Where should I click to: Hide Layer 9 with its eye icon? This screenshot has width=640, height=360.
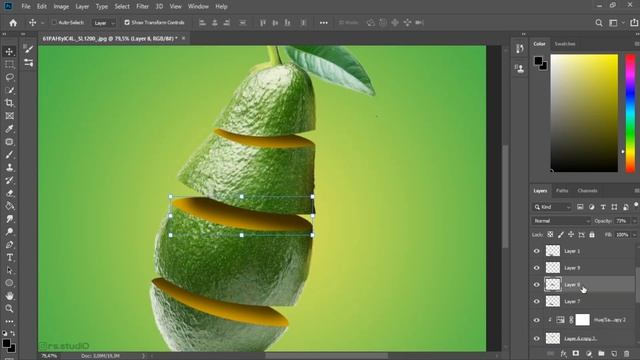pos(537,268)
